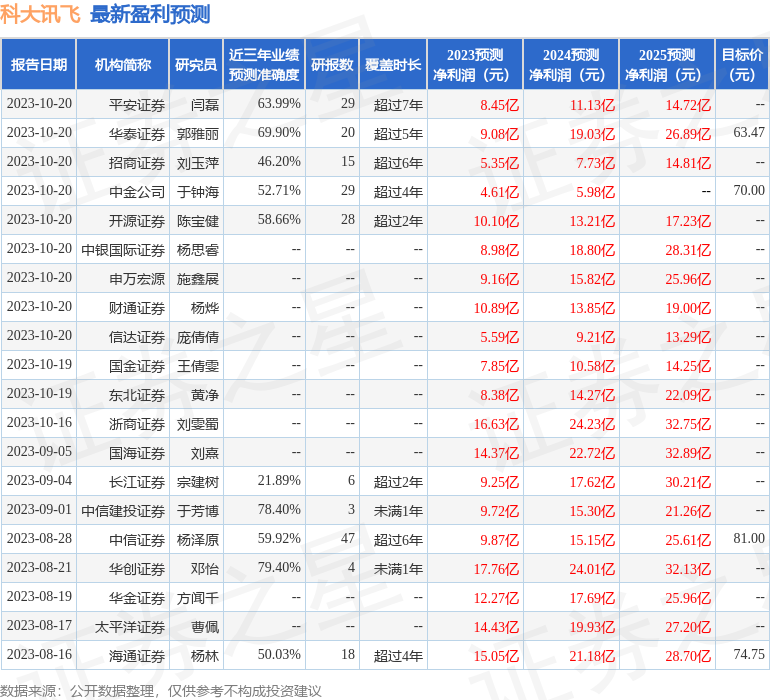The width and height of the screenshot is (770, 700).
Task: Click the 目标价 column header
Action: pyautogui.click(x=742, y=64)
